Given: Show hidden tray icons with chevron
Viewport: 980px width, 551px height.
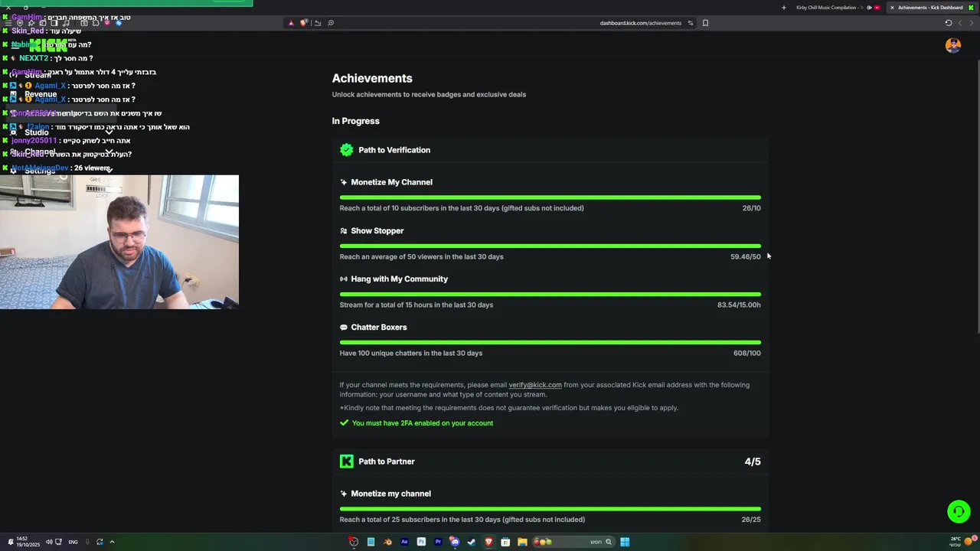Looking at the screenshot, I should (112, 542).
